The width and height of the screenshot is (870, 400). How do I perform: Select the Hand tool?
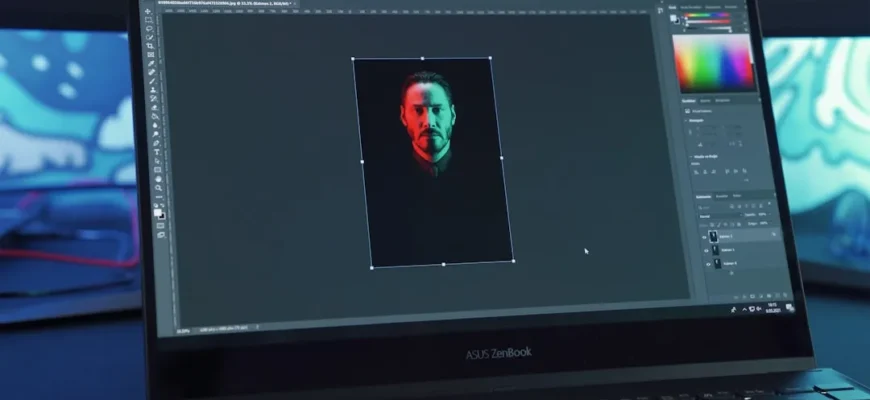[158, 179]
